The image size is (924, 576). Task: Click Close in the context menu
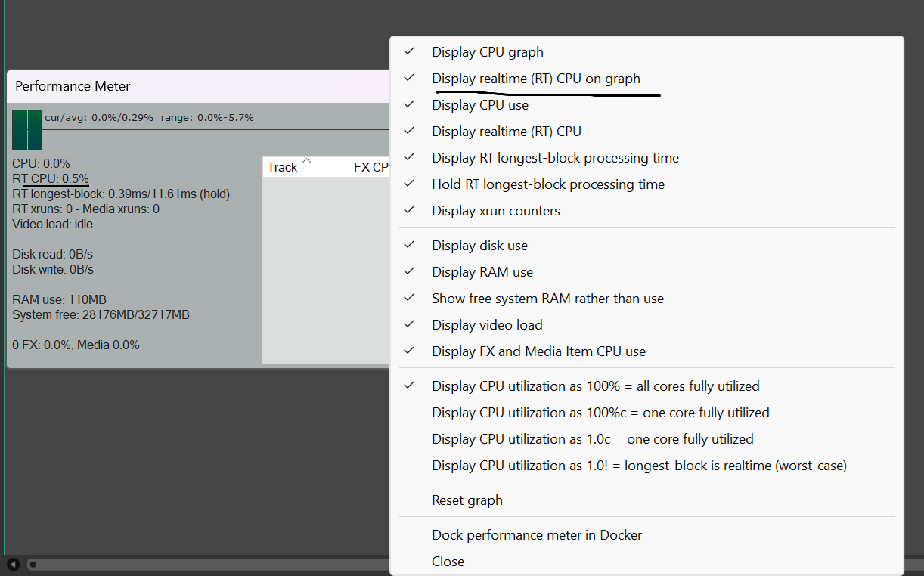448,562
